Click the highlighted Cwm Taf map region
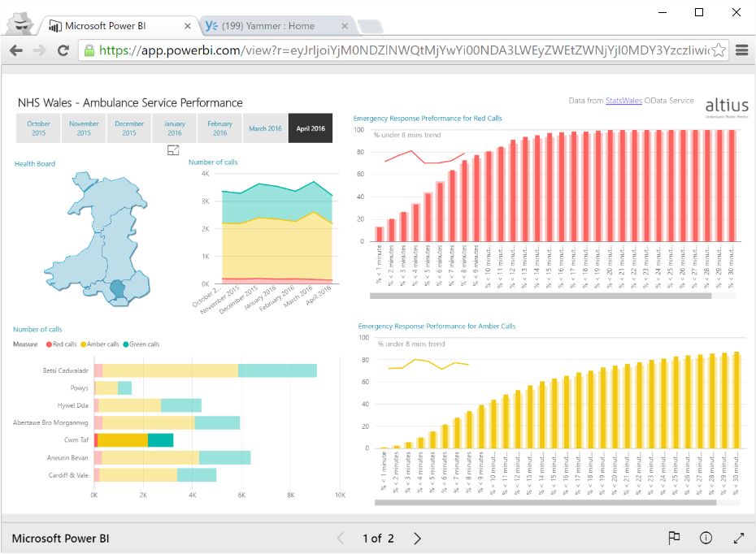 coord(117,288)
